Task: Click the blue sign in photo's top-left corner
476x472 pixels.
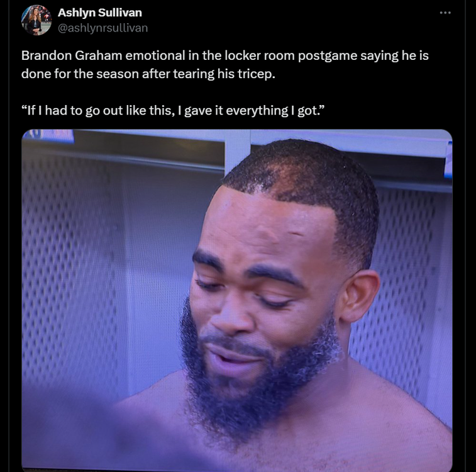Action: [48, 136]
